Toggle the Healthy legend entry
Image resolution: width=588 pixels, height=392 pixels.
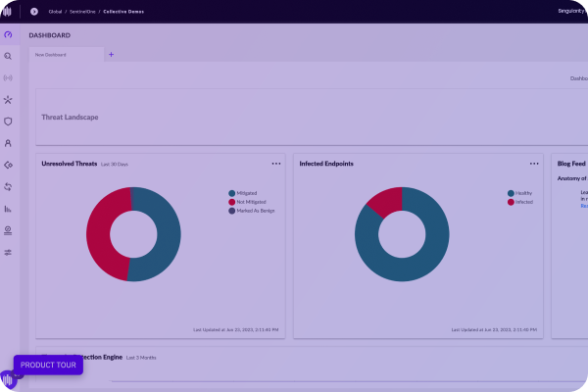[521, 193]
